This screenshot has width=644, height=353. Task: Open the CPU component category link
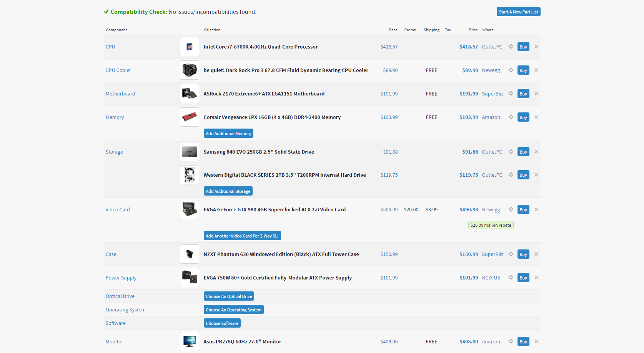(x=110, y=47)
